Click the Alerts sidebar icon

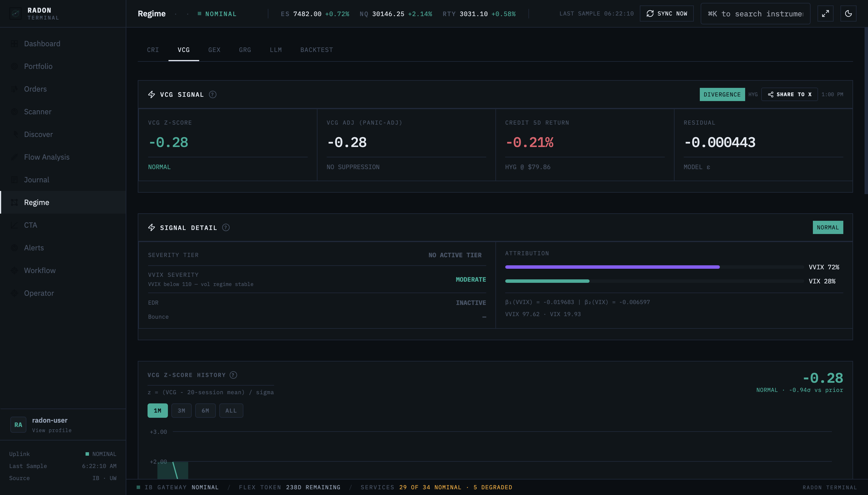[x=14, y=248]
